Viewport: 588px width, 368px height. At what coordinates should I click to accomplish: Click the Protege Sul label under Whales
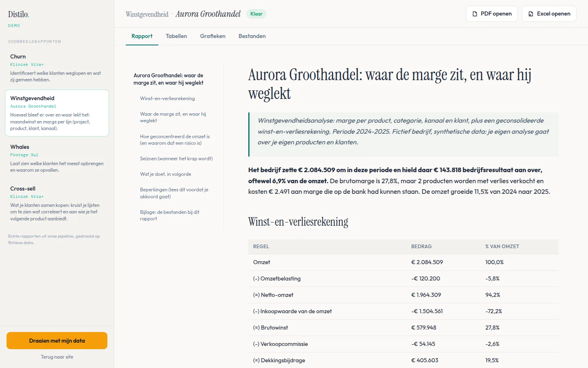(x=24, y=155)
